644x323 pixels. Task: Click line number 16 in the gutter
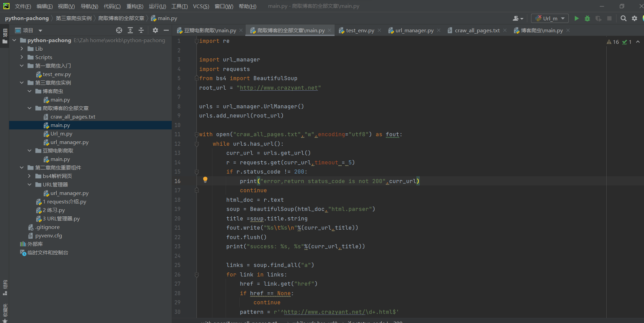177,181
